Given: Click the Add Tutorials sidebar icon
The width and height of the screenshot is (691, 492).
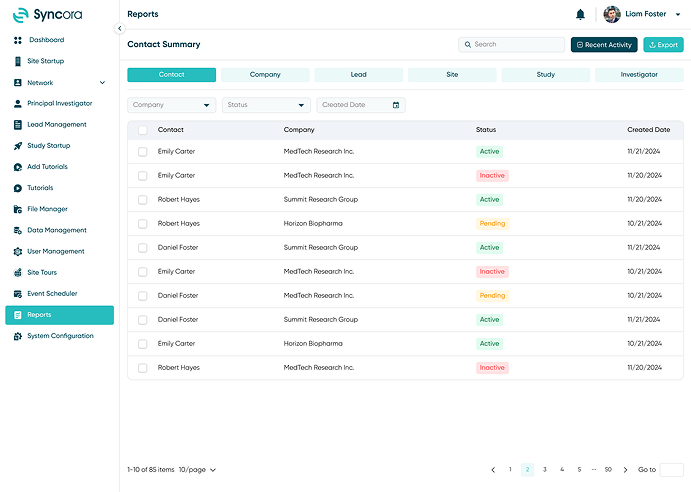Looking at the screenshot, I should click(x=18, y=167).
